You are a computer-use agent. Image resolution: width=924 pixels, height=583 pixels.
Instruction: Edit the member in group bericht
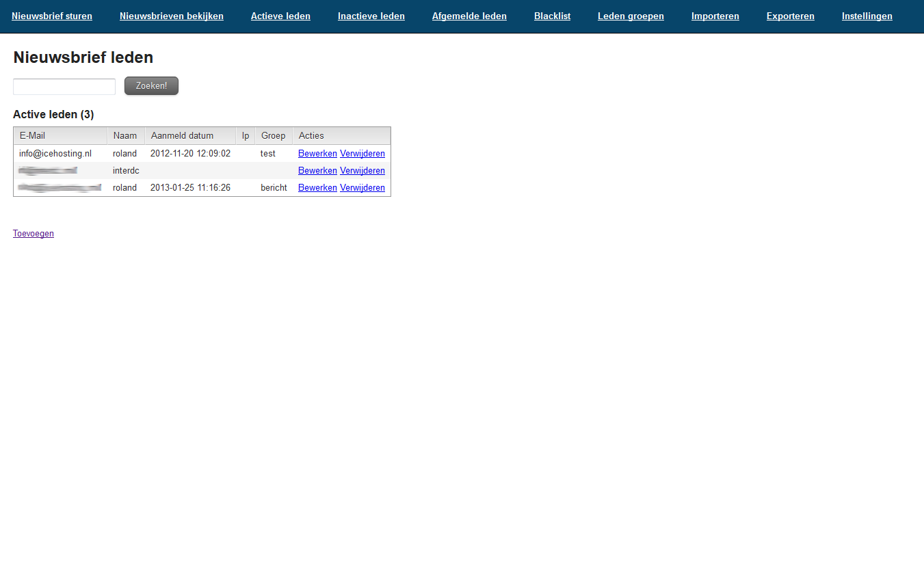pyautogui.click(x=317, y=188)
